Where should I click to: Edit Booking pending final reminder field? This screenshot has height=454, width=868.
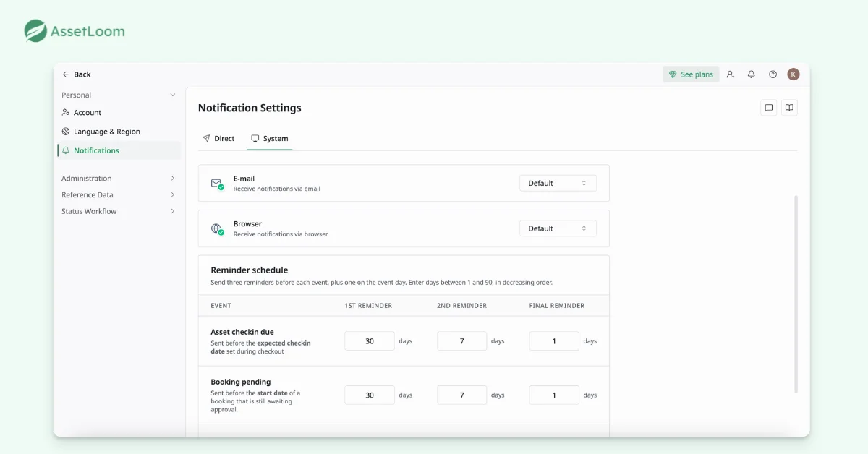[x=554, y=395]
